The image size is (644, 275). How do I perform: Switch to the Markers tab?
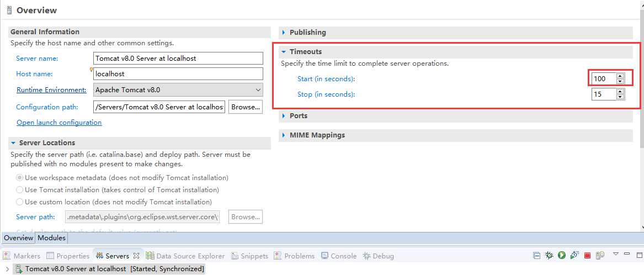click(x=22, y=256)
